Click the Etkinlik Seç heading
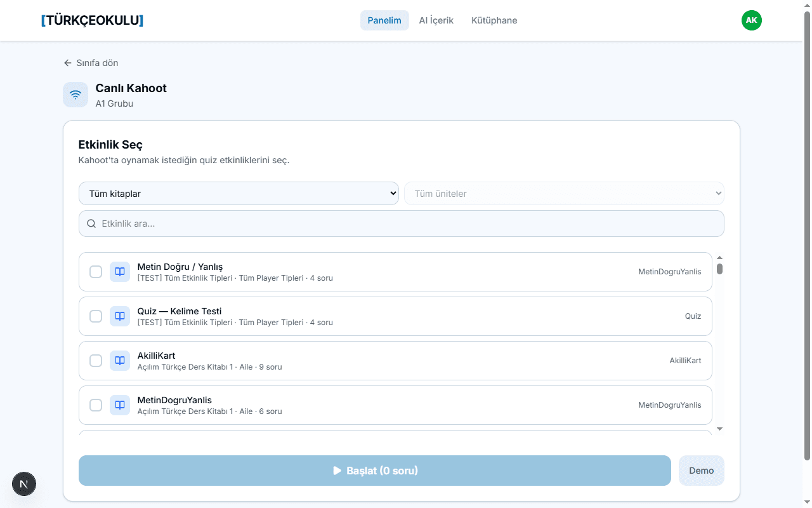This screenshot has width=812, height=508. [x=110, y=145]
